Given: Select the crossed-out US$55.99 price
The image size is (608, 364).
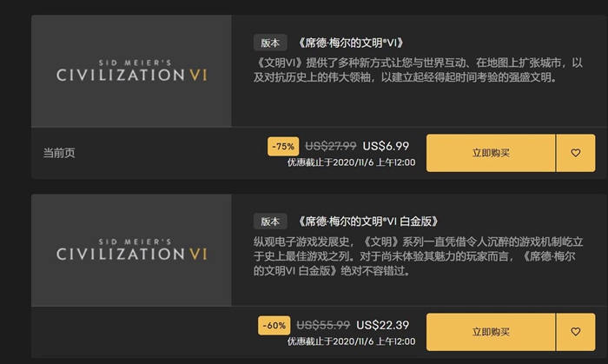Looking at the screenshot, I should tap(323, 325).
